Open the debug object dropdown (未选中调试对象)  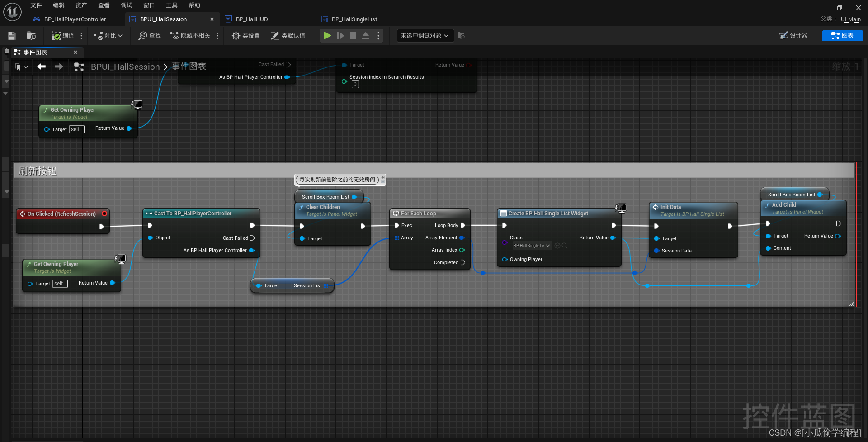click(425, 36)
